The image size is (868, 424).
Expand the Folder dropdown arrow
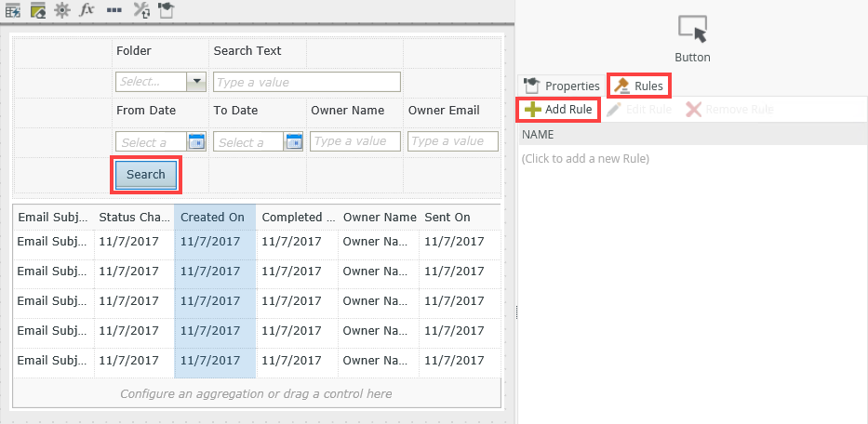pos(195,82)
